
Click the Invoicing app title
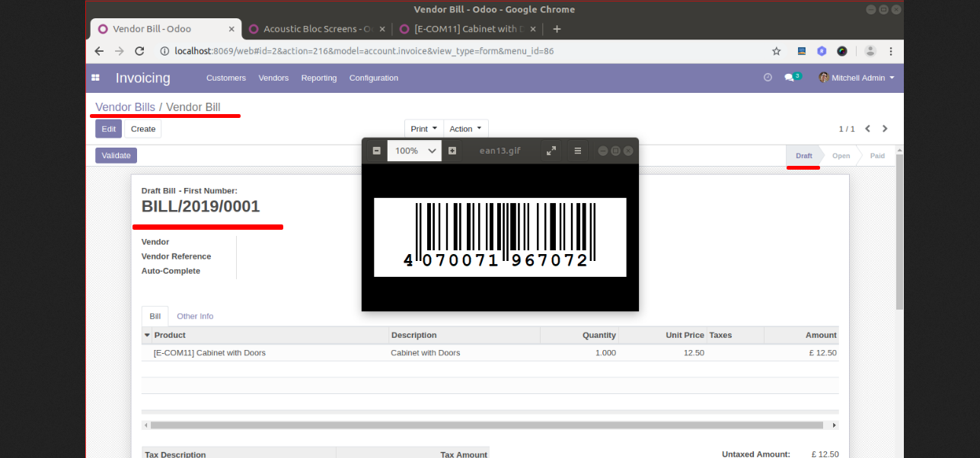coord(143,78)
